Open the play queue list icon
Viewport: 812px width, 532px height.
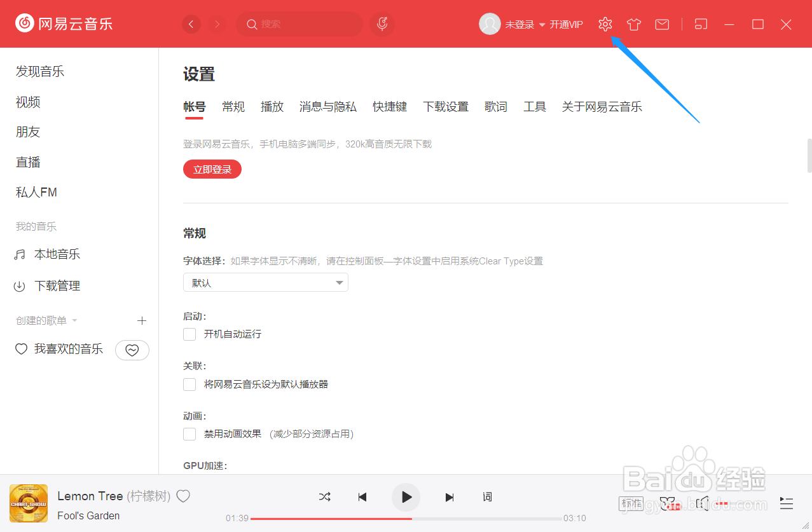tap(786, 503)
